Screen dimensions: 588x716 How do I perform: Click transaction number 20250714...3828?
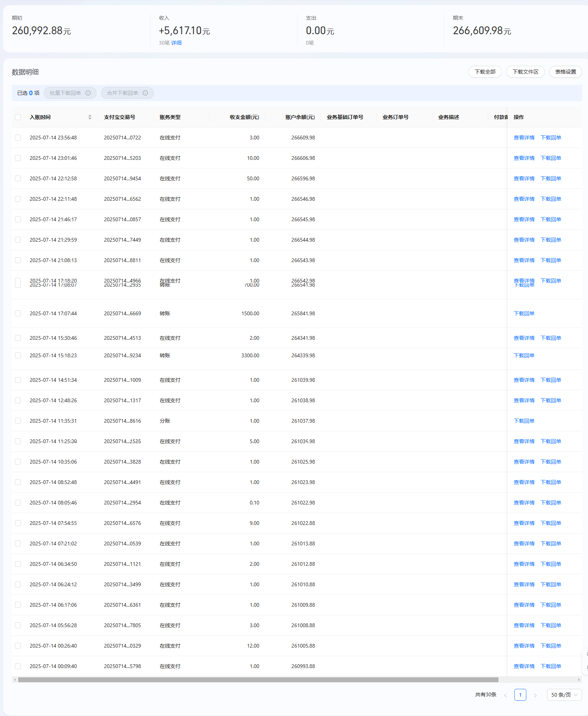point(123,462)
